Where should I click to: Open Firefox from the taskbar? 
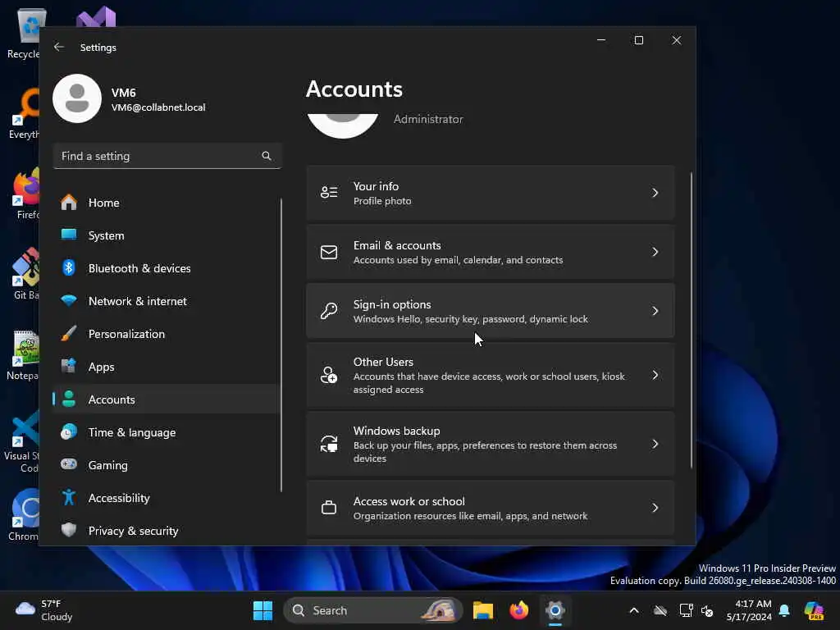click(x=518, y=610)
